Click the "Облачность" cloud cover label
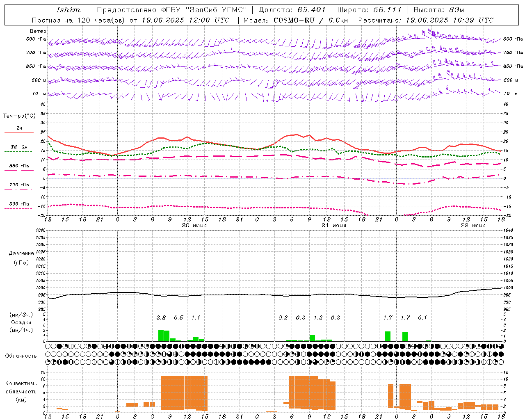Image resolution: width=525 pixels, height=420 pixels. [x=21, y=356]
